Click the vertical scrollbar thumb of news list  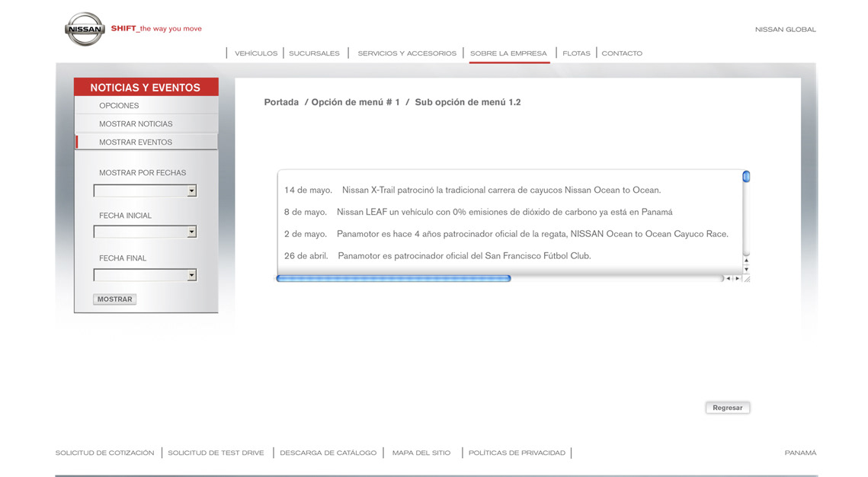click(x=746, y=177)
